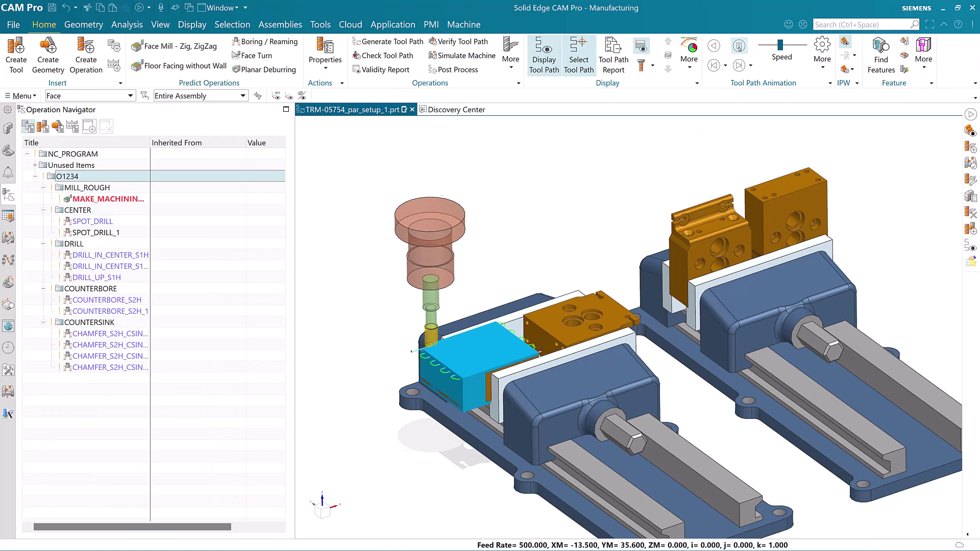This screenshot has height=551, width=980.
Task: Open the Help question mark icon
Action: pyautogui.click(x=958, y=24)
